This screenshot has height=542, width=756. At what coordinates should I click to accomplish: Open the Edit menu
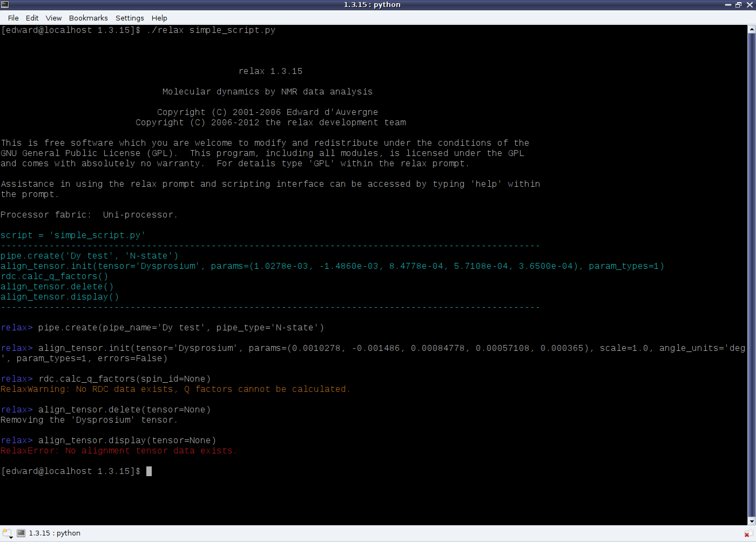coord(32,18)
